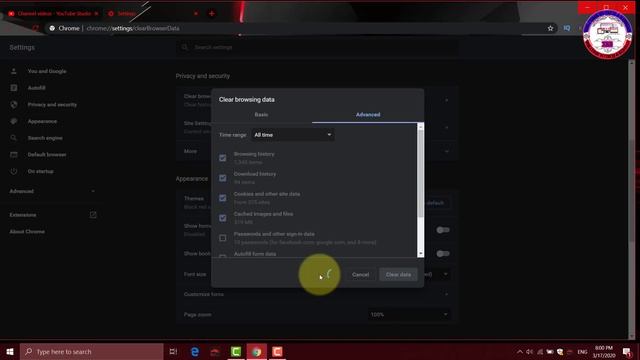Launch Microsoft Edge from the taskbar
Screen dimensions: 640x360
195,351
